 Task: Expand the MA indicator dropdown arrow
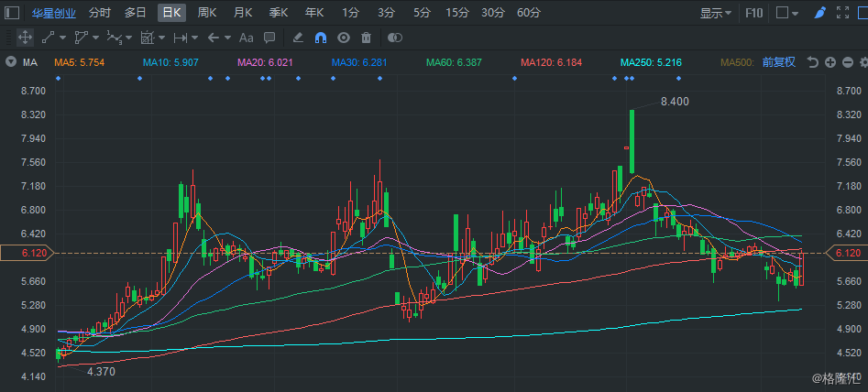[x=10, y=62]
